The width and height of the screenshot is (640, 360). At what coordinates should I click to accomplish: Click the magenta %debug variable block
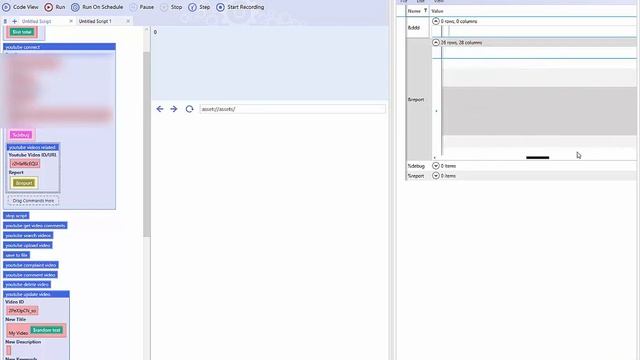pyautogui.click(x=21, y=135)
